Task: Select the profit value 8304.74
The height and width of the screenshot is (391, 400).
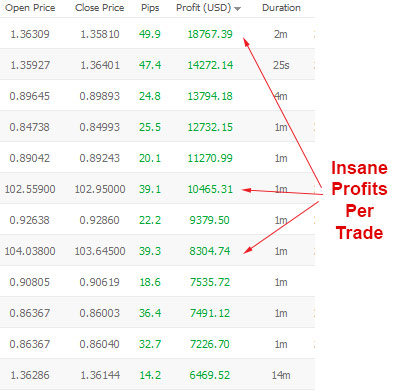Action: (210, 251)
